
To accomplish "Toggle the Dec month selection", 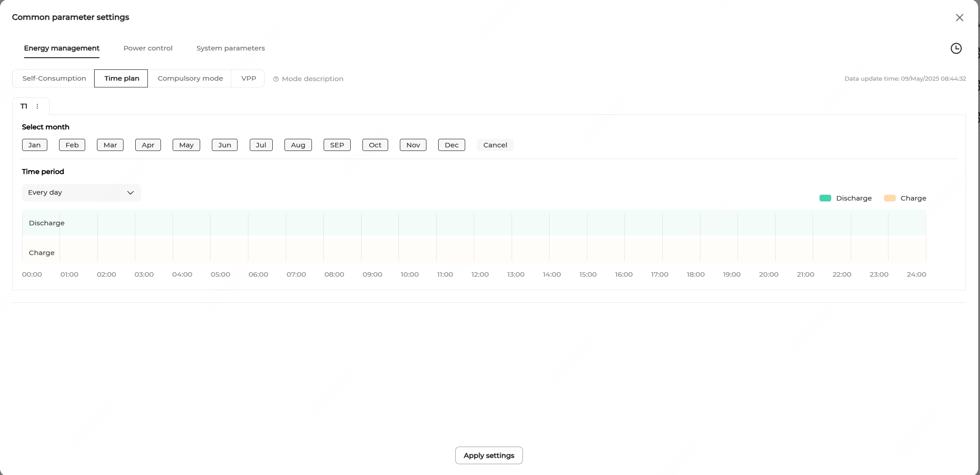I will (451, 145).
